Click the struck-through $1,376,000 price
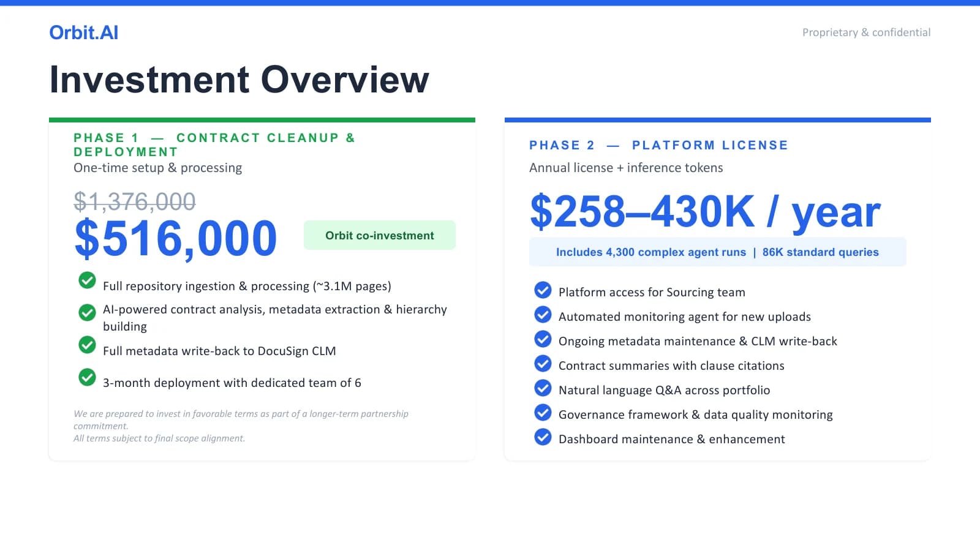Image resolution: width=980 pixels, height=551 pixels. click(135, 201)
